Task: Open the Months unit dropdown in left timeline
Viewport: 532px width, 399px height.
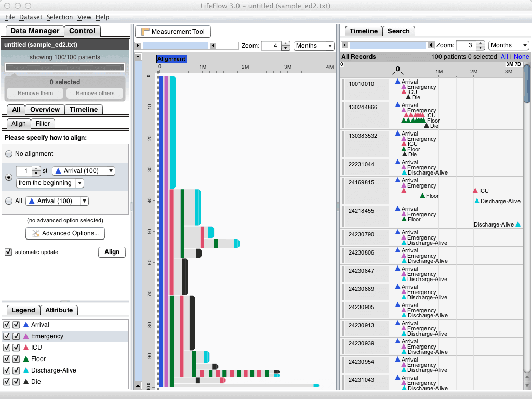Action: tap(314, 46)
